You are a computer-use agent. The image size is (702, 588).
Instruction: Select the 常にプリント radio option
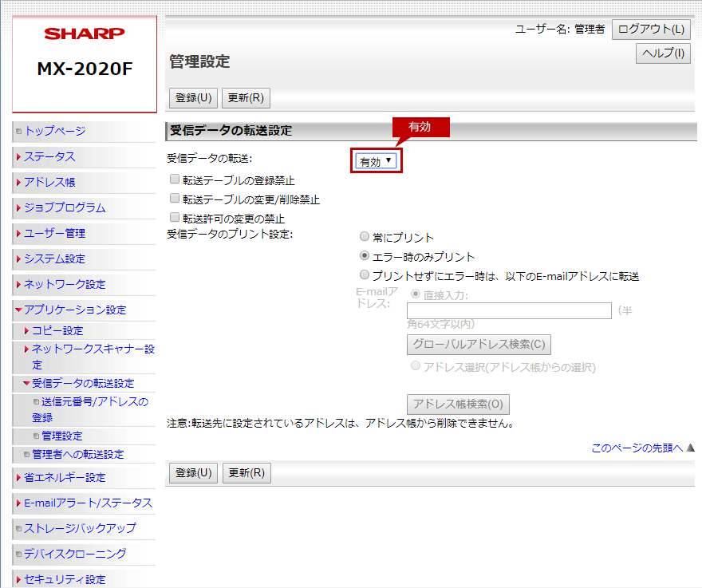coord(365,237)
